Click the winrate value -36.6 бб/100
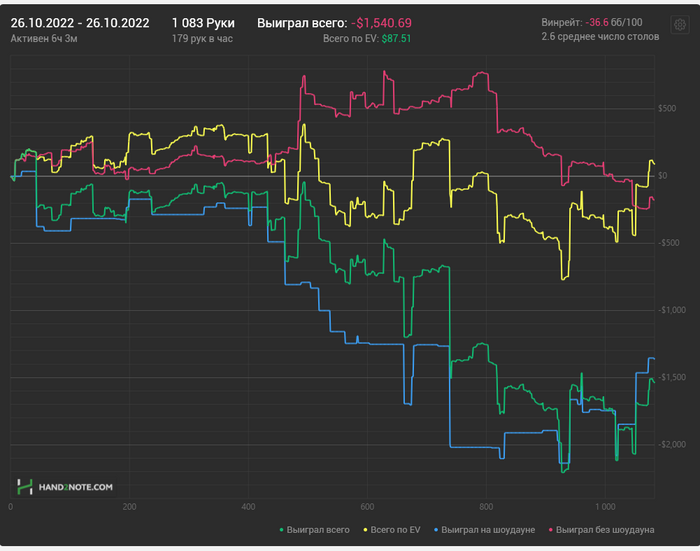Image resolution: width=700 pixels, height=551 pixels. 614,22
